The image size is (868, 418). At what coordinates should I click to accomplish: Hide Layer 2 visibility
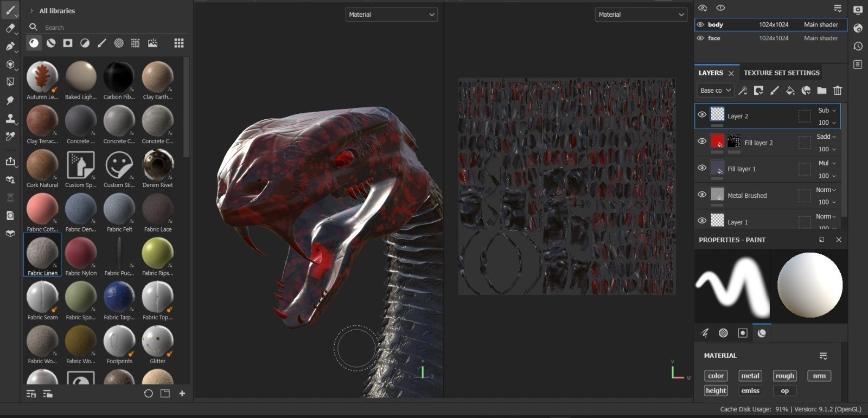coord(702,114)
